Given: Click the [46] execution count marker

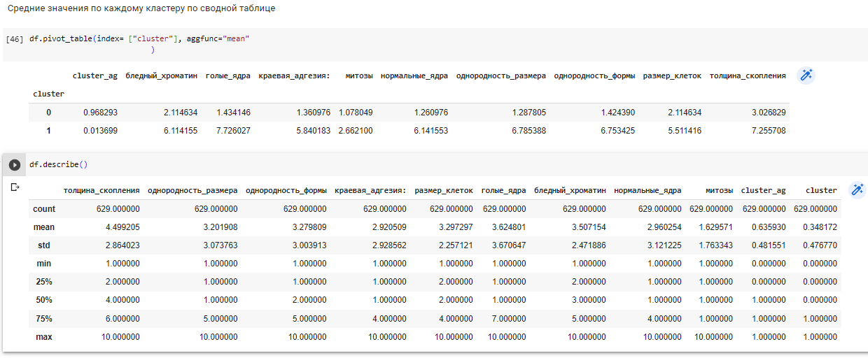Looking at the screenshot, I should click(15, 39).
